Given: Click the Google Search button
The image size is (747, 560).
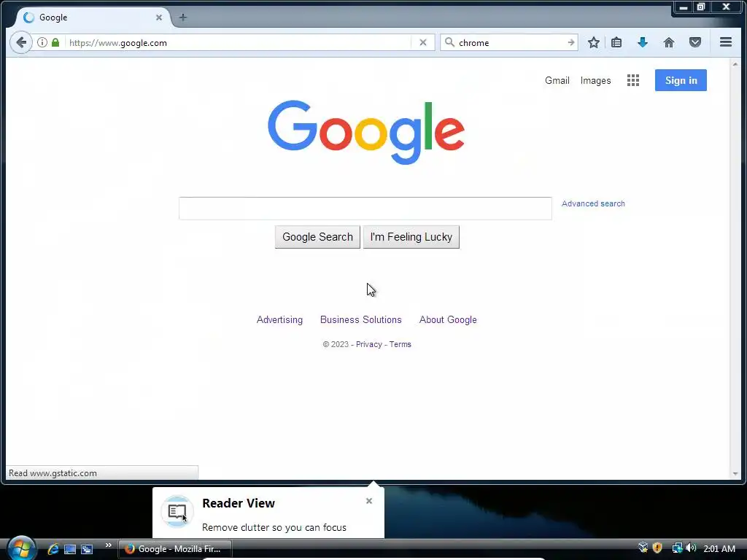Looking at the screenshot, I should pyautogui.click(x=317, y=237).
